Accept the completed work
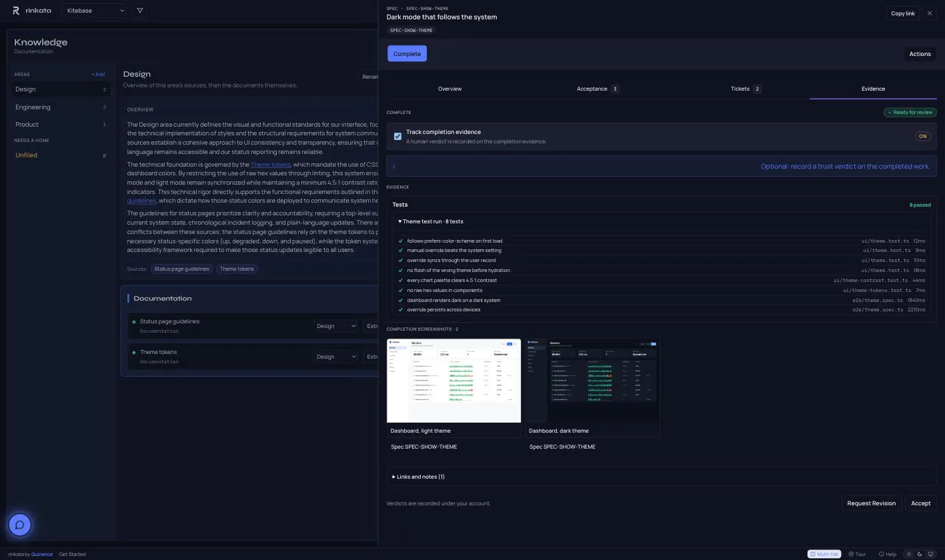This screenshot has height=560, width=945. [x=920, y=503]
